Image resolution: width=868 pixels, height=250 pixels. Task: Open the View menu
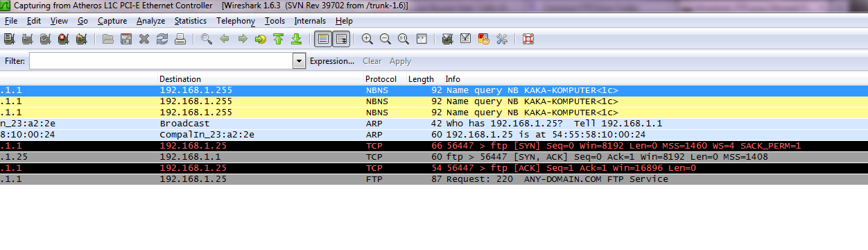tap(60, 21)
